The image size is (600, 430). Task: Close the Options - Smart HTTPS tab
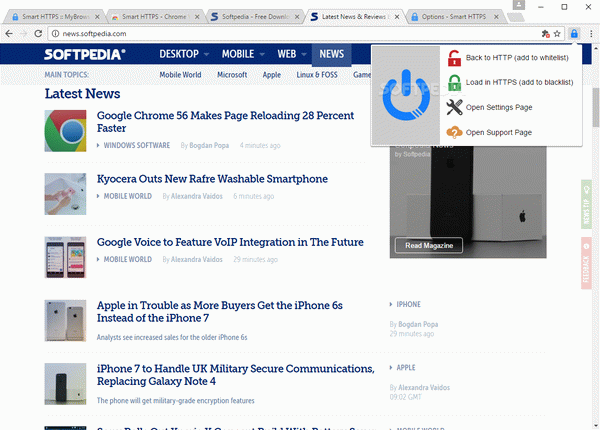tap(496, 17)
